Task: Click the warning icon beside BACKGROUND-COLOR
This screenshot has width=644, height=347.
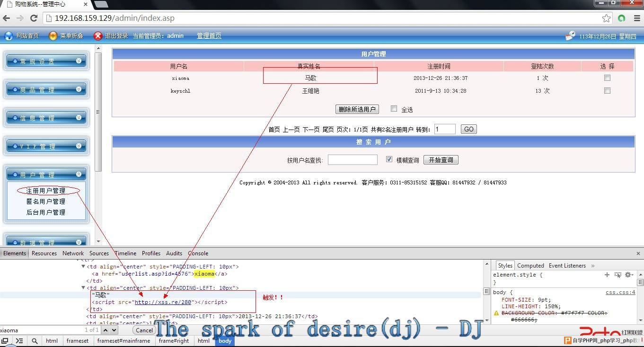Action: coord(496,313)
